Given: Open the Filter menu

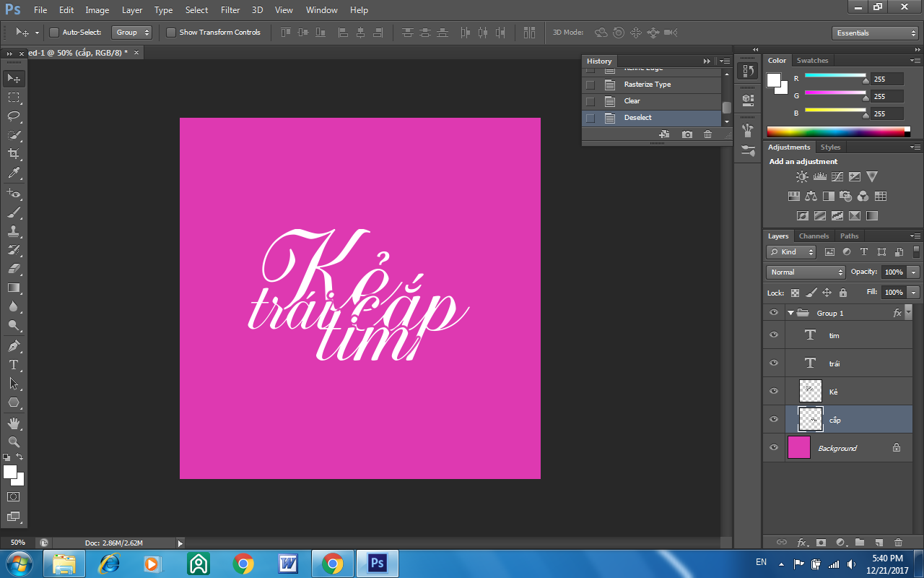Looking at the screenshot, I should (230, 10).
